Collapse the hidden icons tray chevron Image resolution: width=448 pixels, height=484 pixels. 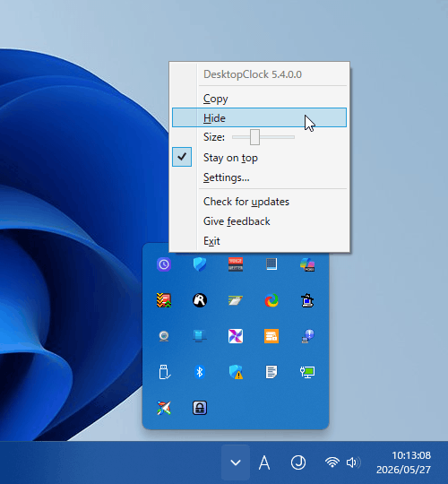click(236, 462)
